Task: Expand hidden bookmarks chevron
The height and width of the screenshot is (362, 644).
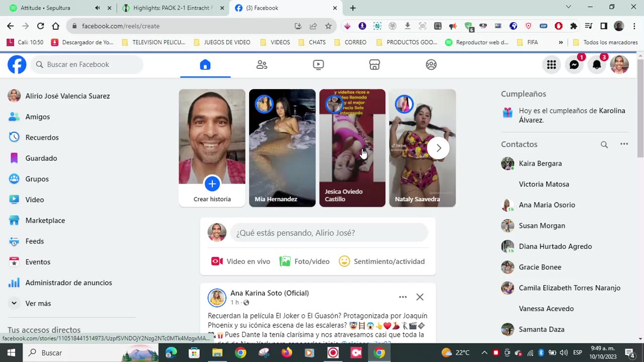Action: (x=560, y=42)
